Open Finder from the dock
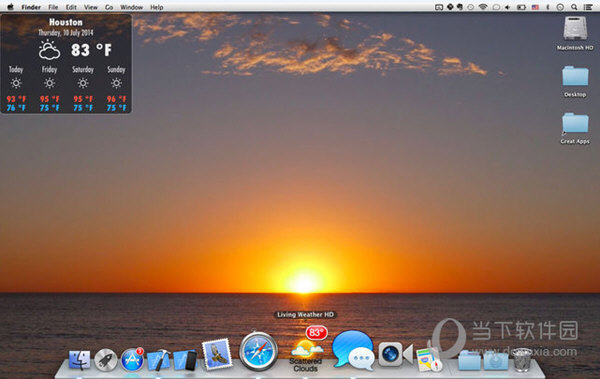Image resolution: width=600 pixels, height=379 pixels. 80,360
